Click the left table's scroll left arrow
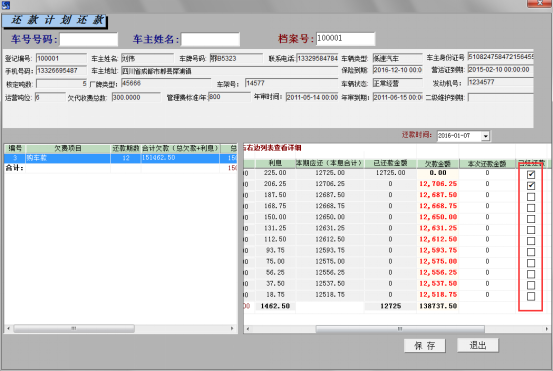 coord(8,328)
